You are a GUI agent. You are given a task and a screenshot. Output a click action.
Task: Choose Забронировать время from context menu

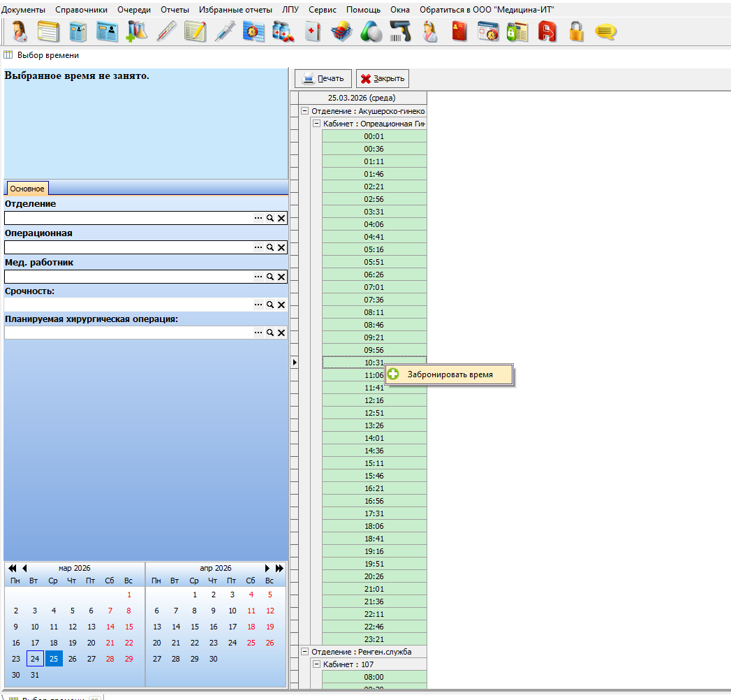coord(450,374)
